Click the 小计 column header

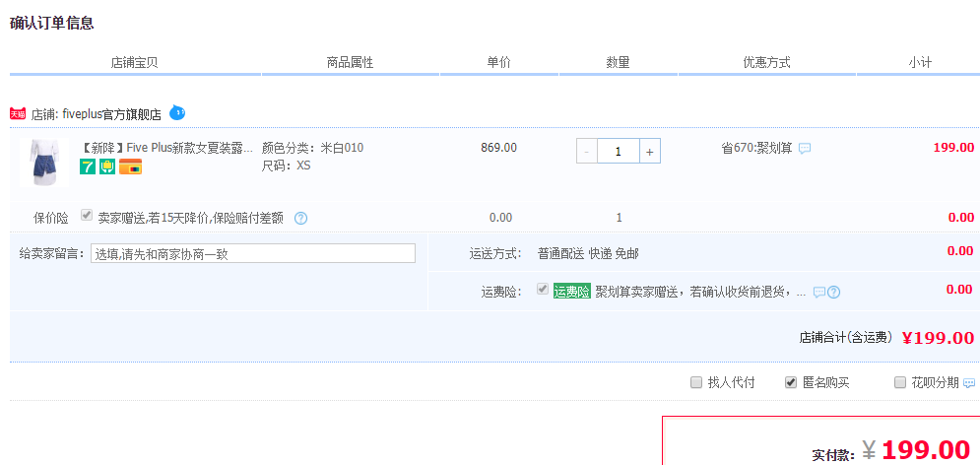pos(920,62)
